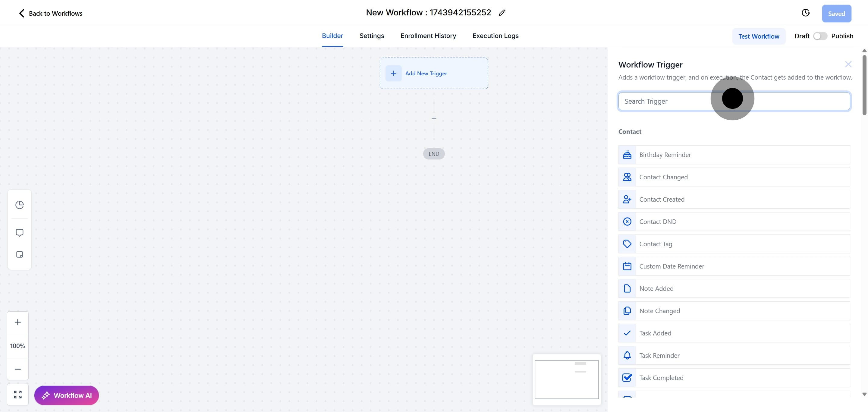Screen dimensions: 868x412
Task: Click the pencil icon to rename workflow
Action: [502, 13]
